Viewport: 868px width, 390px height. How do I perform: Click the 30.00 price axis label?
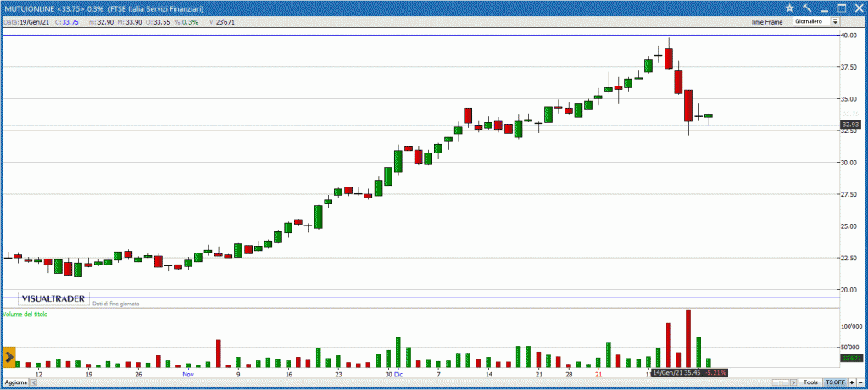[849, 163]
